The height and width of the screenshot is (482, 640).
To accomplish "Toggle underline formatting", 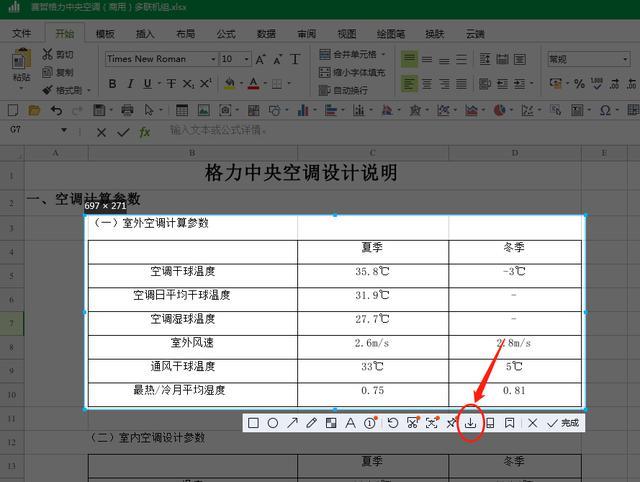I will [x=147, y=84].
